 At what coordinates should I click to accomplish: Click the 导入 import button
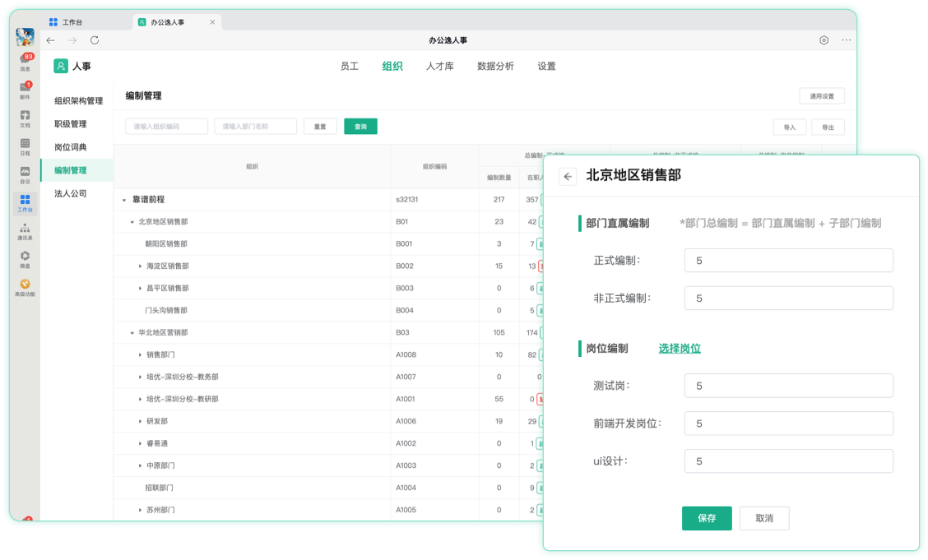(x=790, y=127)
